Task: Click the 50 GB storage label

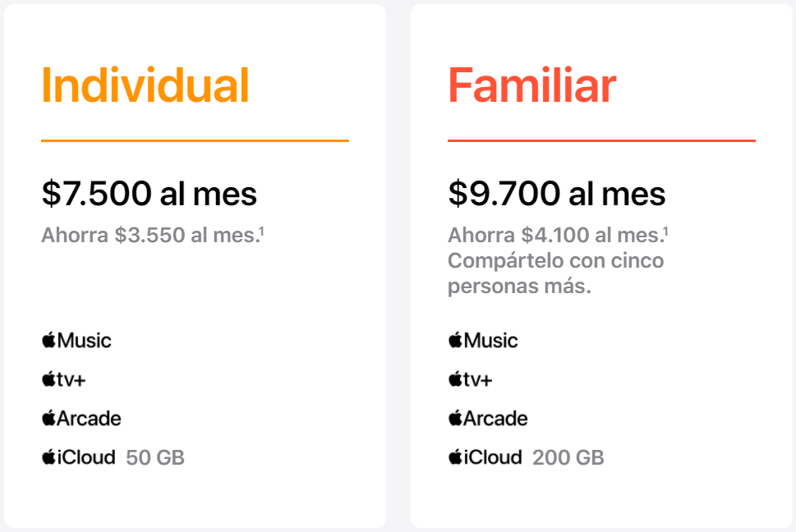Action: tap(155, 457)
